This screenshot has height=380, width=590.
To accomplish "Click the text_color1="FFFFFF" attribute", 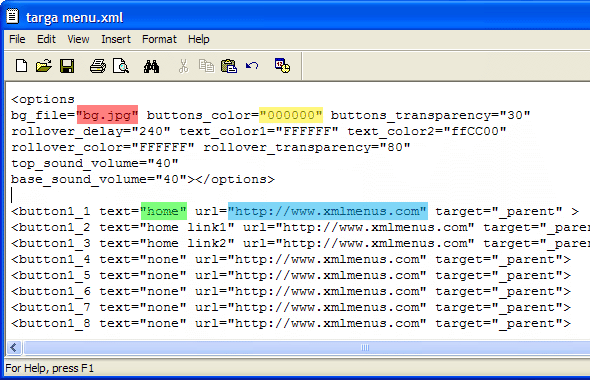I will pyautogui.click(x=259, y=132).
